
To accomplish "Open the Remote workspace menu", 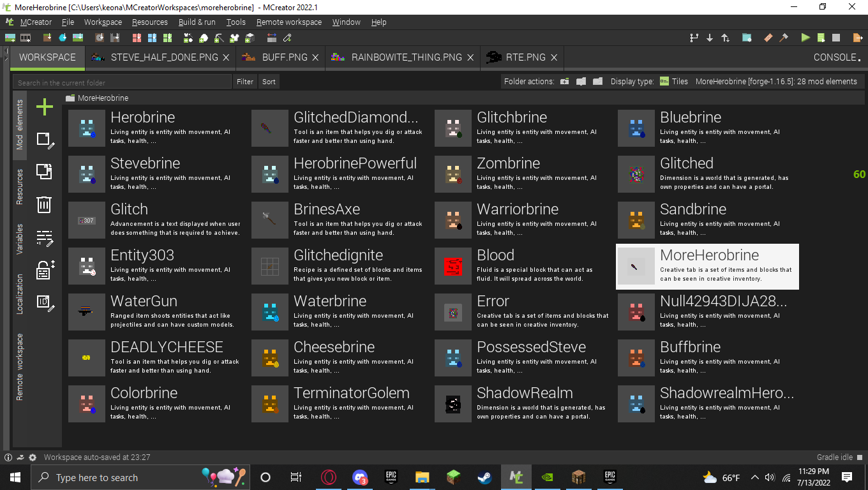I will pyautogui.click(x=289, y=22).
